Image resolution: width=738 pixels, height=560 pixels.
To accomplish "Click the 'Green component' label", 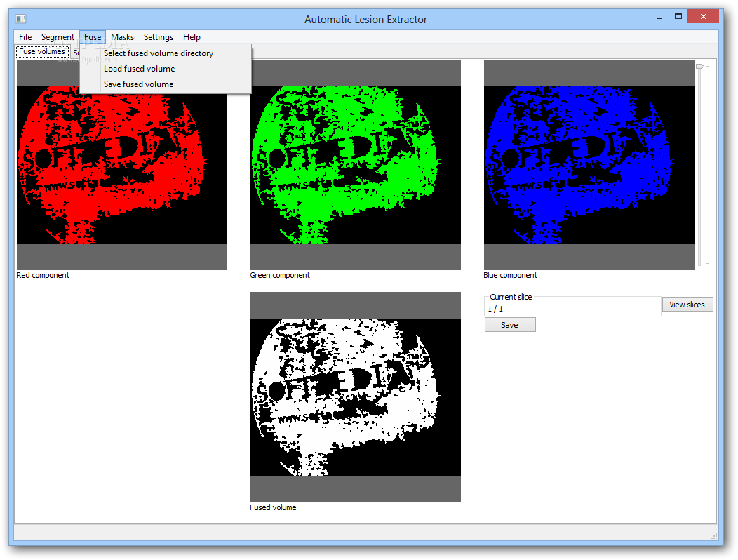I will [x=280, y=276].
